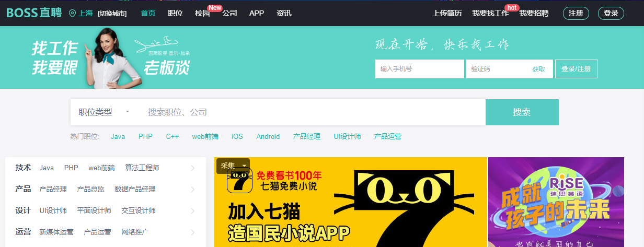Click 数据产品经理 in the 产品 row
This screenshot has height=247, width=644.
[135, 190]
